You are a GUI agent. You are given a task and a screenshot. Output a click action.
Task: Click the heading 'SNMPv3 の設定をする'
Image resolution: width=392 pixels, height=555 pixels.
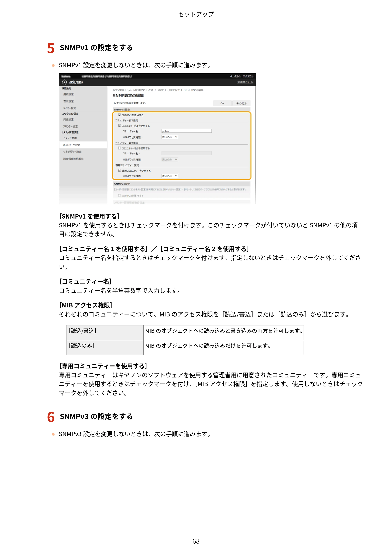pos(96,416)
